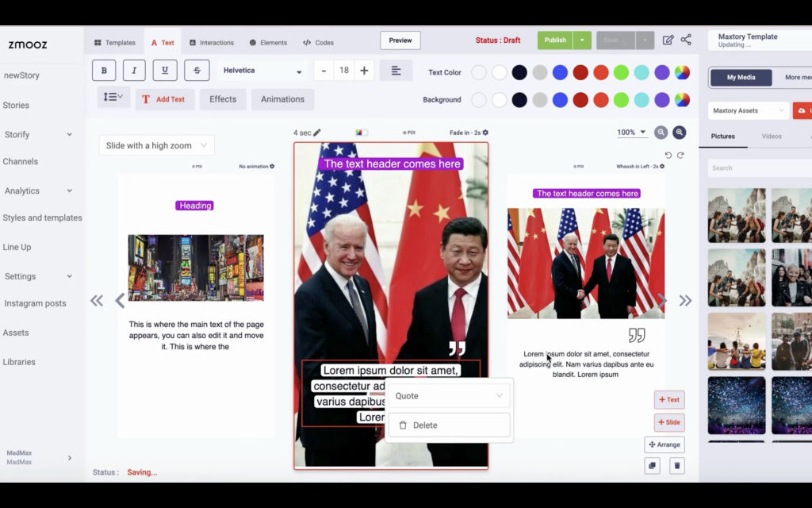Image resolution: width=812 pixels, height=508 pixels.
Task: Open the Maxtory Assets dropdown
Action: (x=749, y=110)
